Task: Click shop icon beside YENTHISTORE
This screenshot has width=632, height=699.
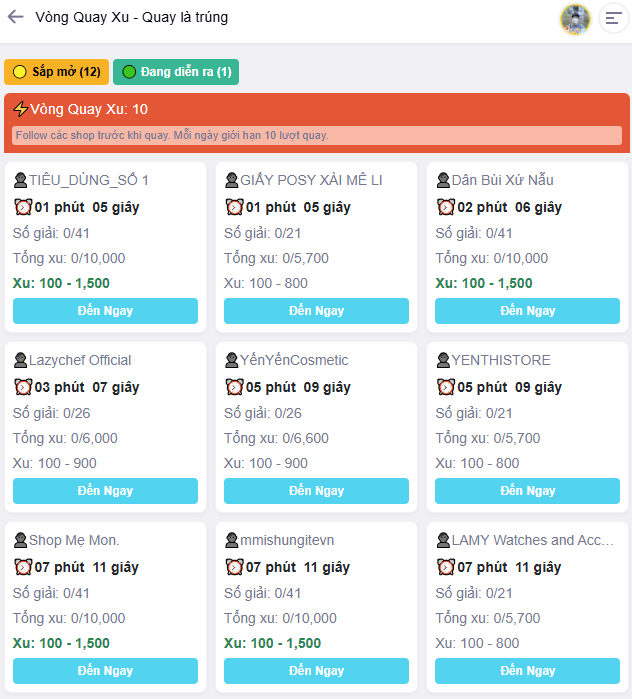Action: 443,360
